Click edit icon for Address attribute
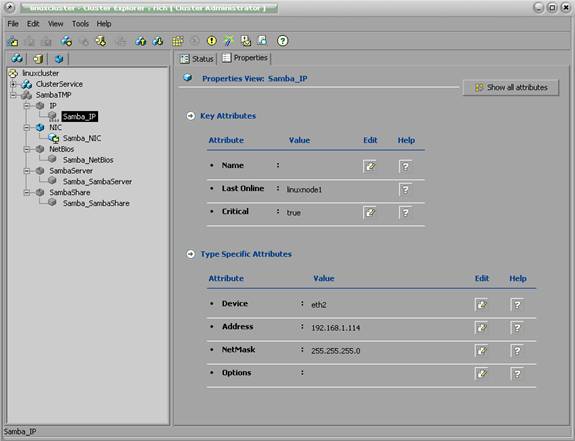The height and width of the screenshot is (441, 575). (481, 328)
